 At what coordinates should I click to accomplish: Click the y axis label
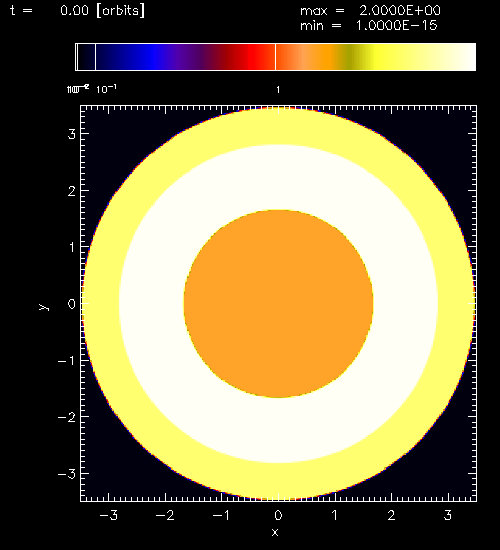(44, 307)
